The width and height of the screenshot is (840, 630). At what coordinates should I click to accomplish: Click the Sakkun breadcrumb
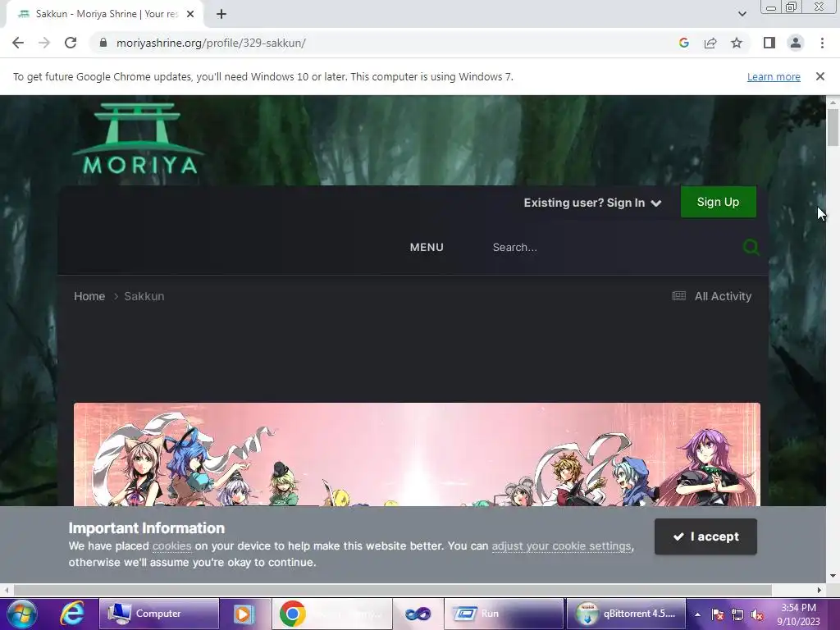[144, 296]
